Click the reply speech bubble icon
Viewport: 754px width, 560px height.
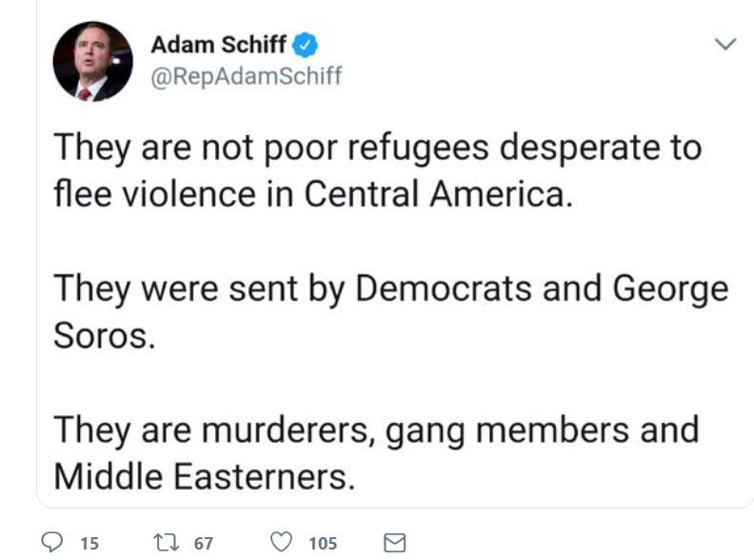[x=51, y=542]
